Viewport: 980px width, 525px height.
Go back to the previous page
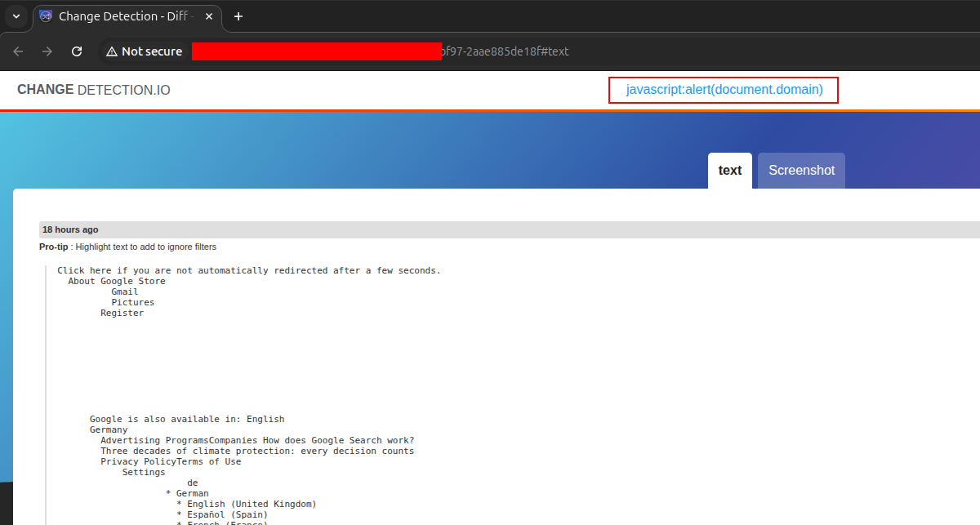[19, 51]
